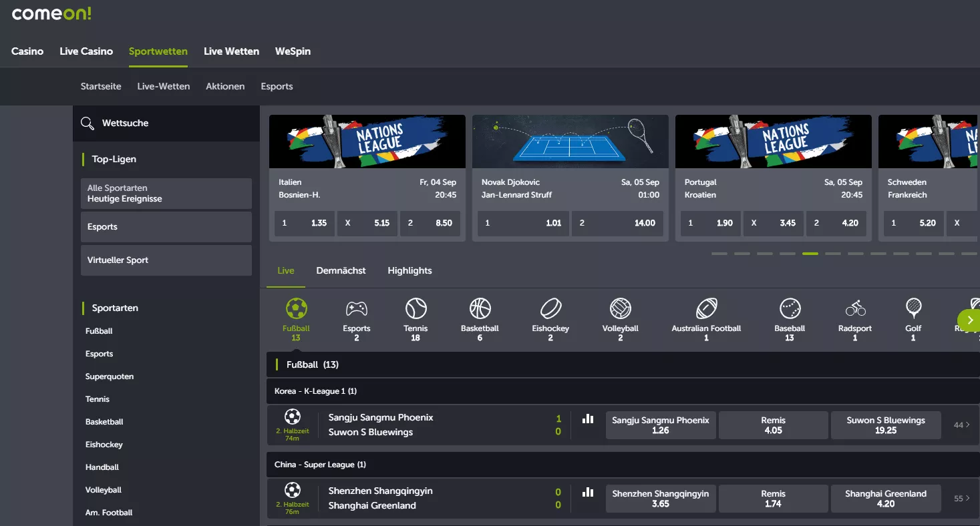980x526 pixels.
Task: Select the Australian Football icon
Action: pos(706,308)
